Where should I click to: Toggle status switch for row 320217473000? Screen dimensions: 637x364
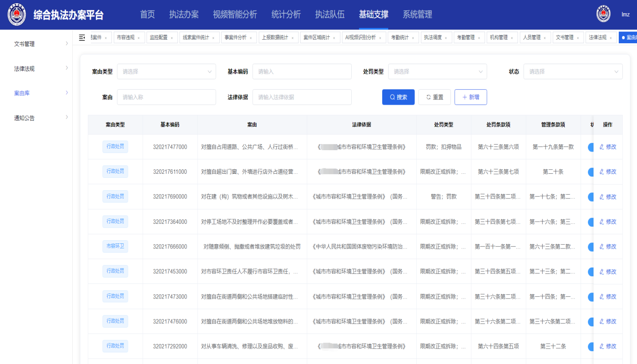[x=591, y=297]
